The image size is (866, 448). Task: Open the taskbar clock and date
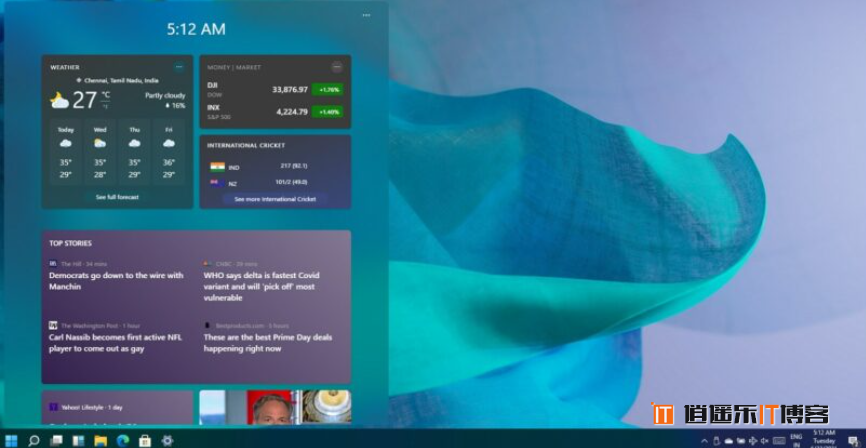824,440
